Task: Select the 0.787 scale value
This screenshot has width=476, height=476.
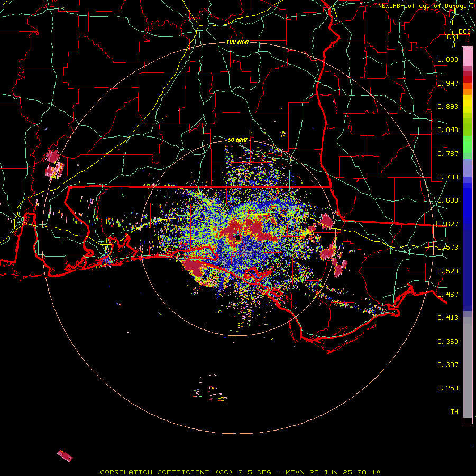Action: pyautogui.click(x=448, y=153)
